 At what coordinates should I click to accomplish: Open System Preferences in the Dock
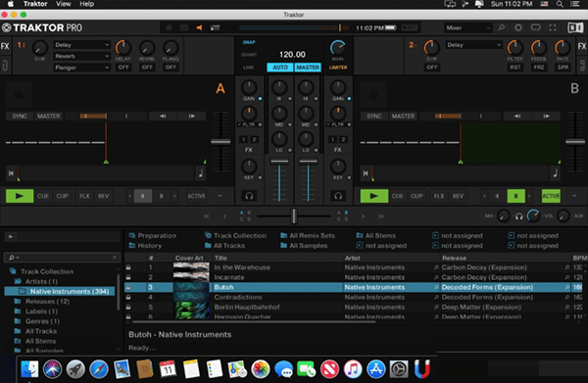399,369
